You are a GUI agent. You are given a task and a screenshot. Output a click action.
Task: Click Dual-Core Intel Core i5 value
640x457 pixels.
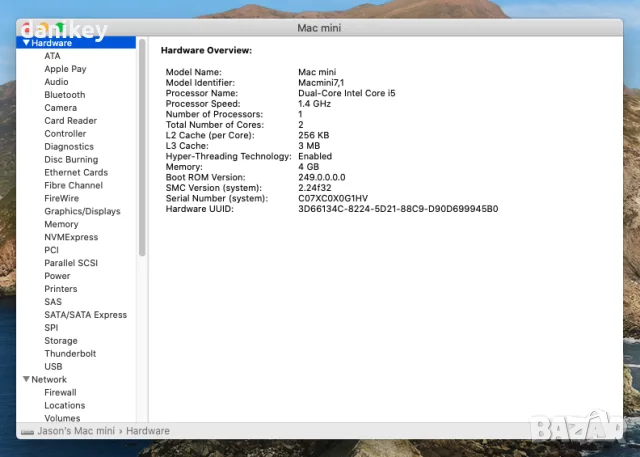click(347, 93)
